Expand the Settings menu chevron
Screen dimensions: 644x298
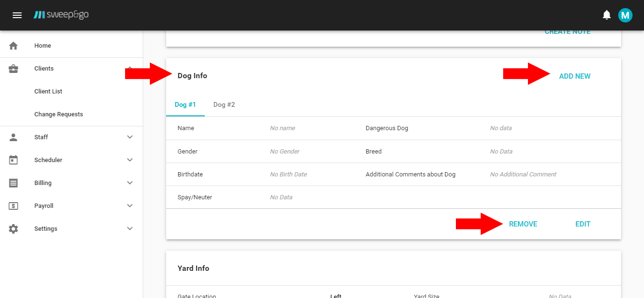tap(130, 229)
